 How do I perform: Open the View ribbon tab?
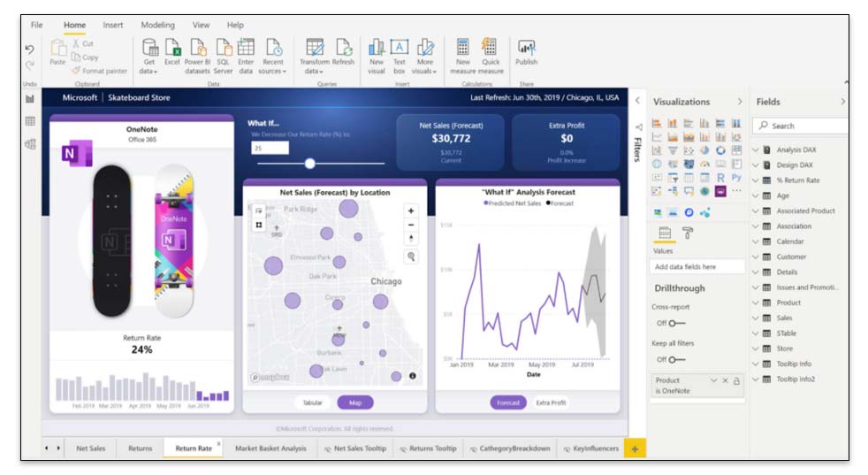pyautogui.click(x=201, y=25)
